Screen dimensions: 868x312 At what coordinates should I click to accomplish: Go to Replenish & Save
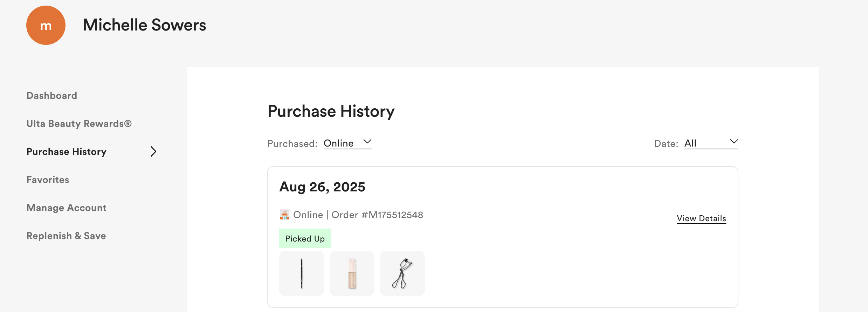click(x=66, y=236)
